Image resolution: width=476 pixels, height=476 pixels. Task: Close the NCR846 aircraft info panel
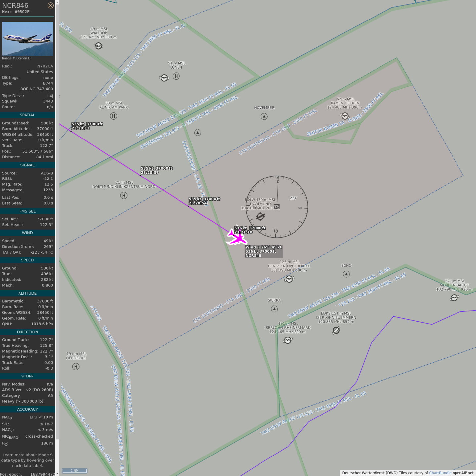pyautogui.click(x=50, y=5)
